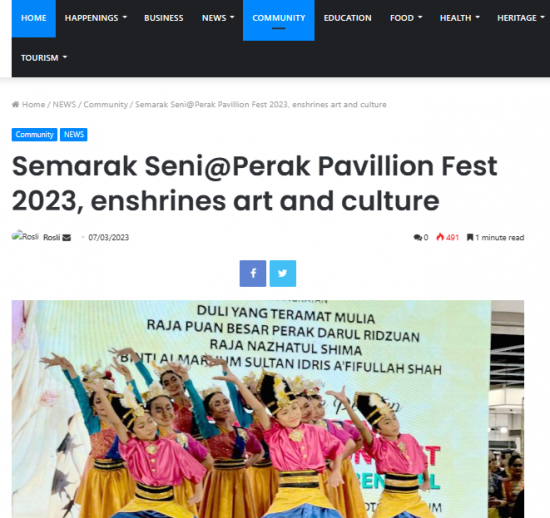Click the comments bubble icon
This screenshot has width=550, height=518.
point(417,237)
